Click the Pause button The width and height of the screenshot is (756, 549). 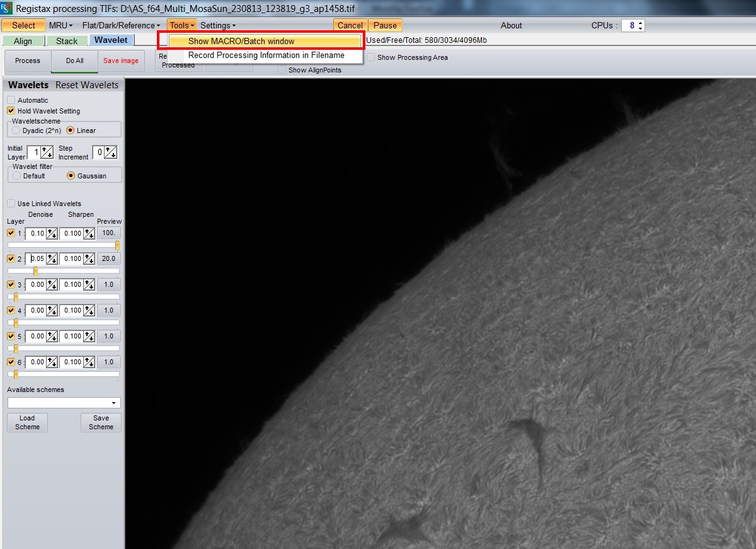(x=385, y=25)
